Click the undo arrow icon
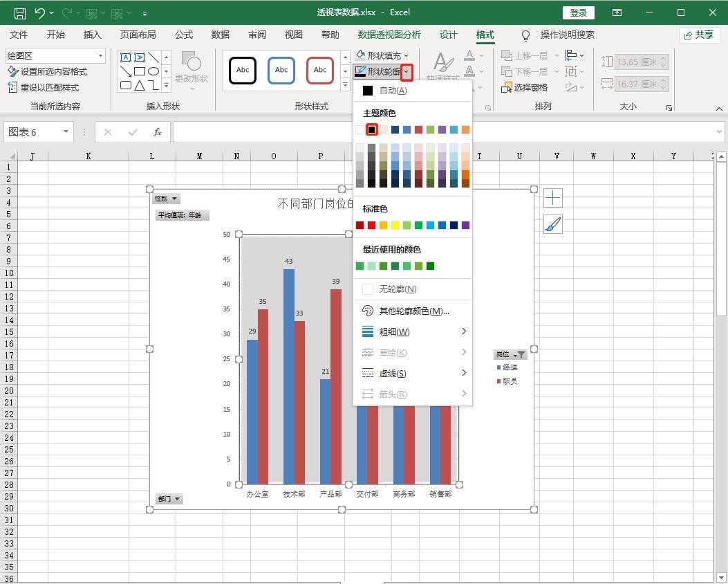This screenshot has width=728, height=584. point(39,12)
